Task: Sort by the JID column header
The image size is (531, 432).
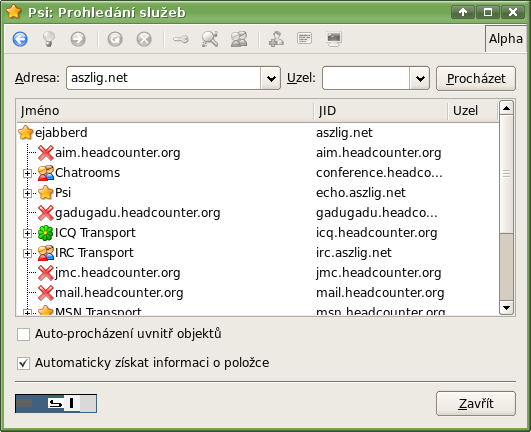Action: click(x=381, y=111)
